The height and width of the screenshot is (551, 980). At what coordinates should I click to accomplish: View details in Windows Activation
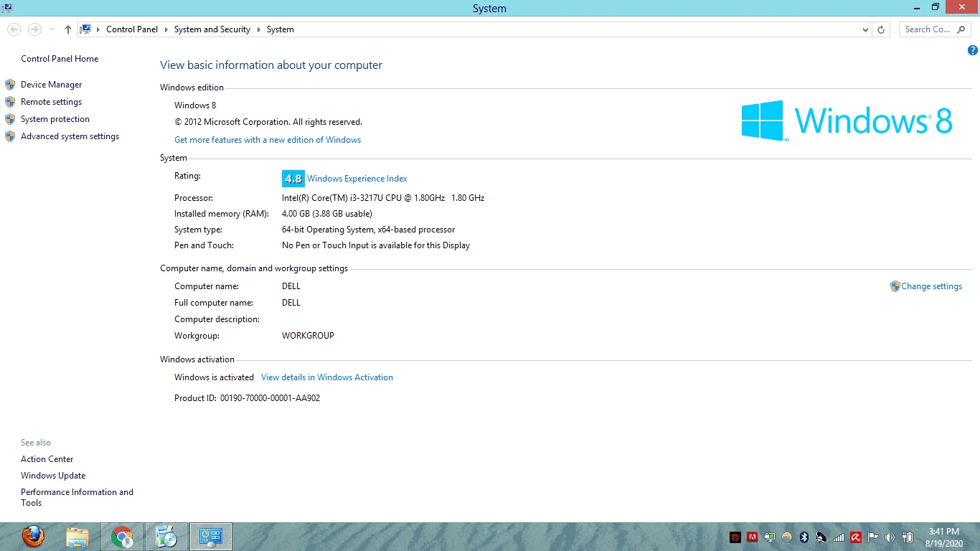(x=327, y=377)
